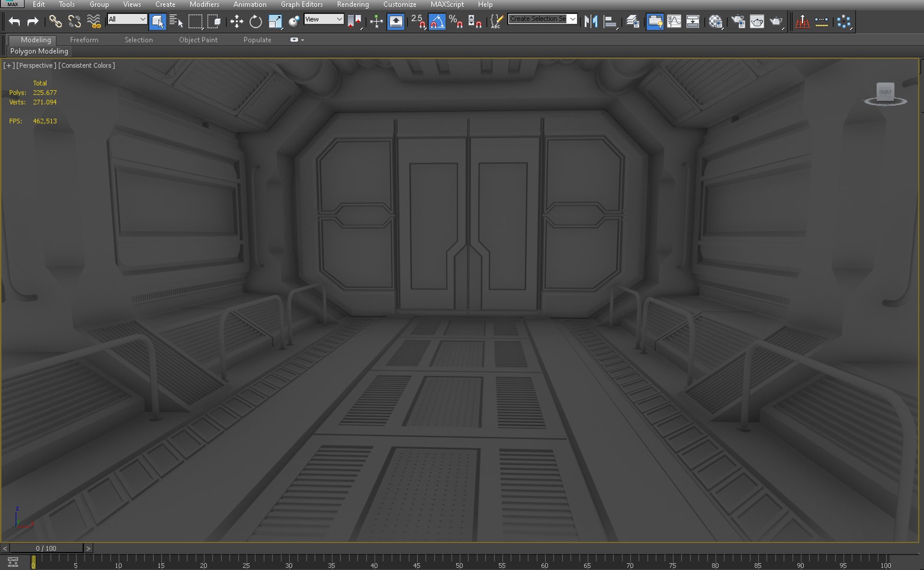
Task: Open the Edit menu
Action: (x=39, y=4)
